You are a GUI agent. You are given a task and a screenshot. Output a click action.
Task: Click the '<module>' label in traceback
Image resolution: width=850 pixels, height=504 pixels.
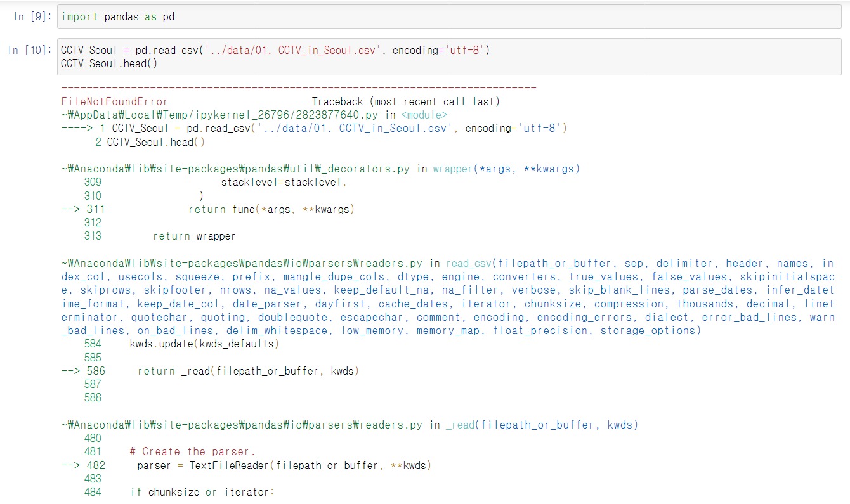click(x=424, y=115)
